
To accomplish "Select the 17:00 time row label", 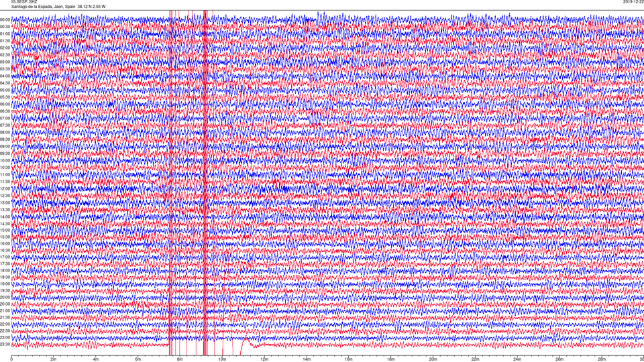I will 5,257.
